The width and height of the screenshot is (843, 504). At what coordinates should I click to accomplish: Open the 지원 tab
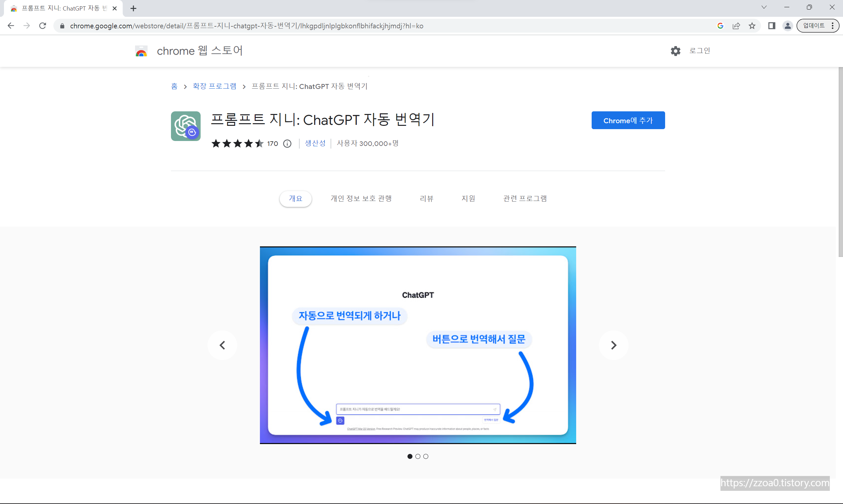[x=468, y=199]
